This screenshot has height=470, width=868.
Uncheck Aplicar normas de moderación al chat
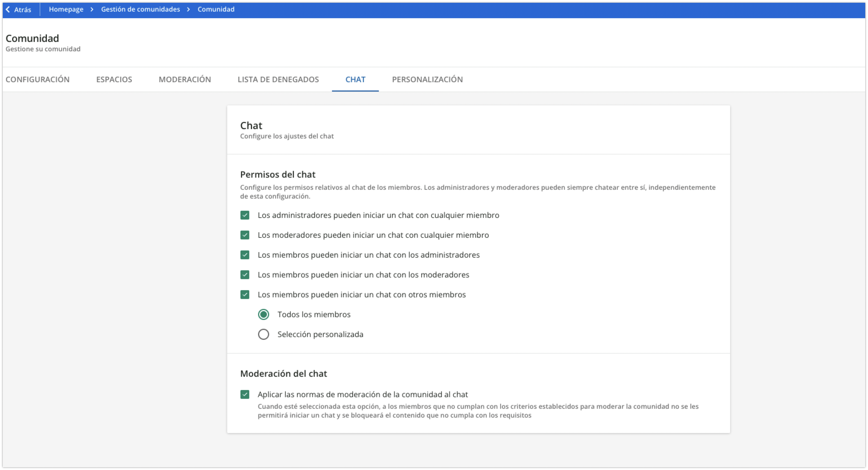245,394
